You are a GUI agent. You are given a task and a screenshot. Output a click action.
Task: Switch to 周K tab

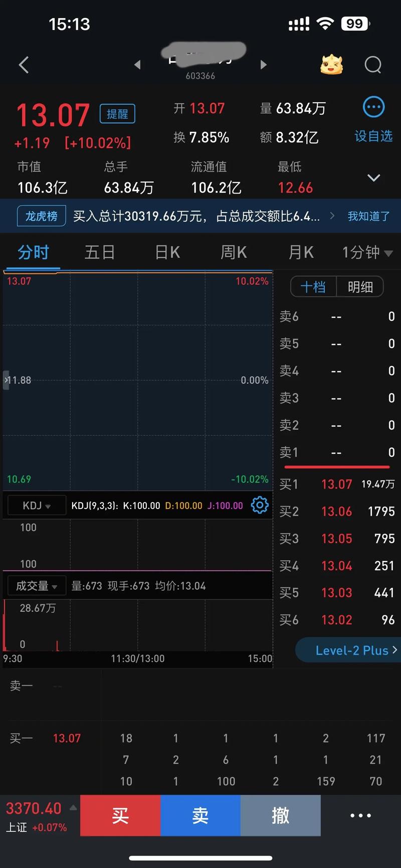click(x=234, y=252)
